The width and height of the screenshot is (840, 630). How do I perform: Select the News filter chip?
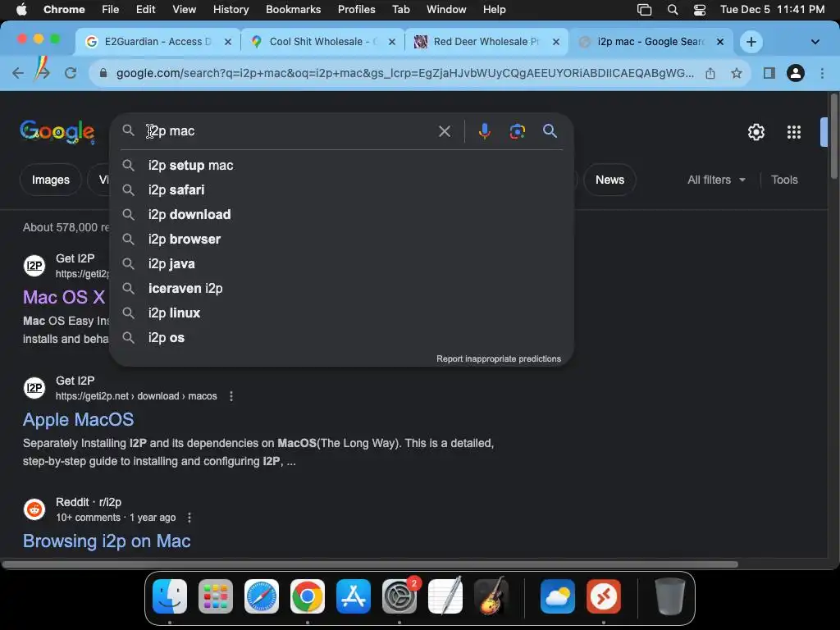point(609,180)
